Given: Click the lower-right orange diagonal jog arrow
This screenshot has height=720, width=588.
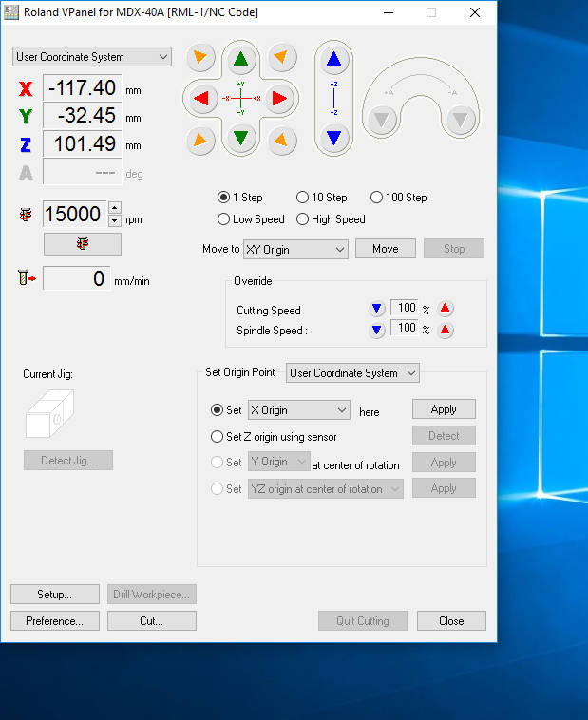Looking at the screenshot, I should [x=281, y=140].
